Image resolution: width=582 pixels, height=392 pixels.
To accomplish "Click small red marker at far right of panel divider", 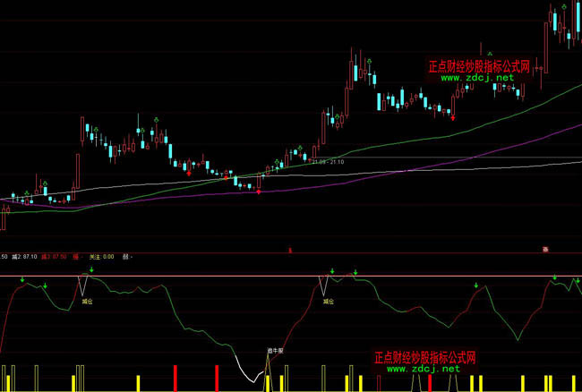I will tap(543, 249).
